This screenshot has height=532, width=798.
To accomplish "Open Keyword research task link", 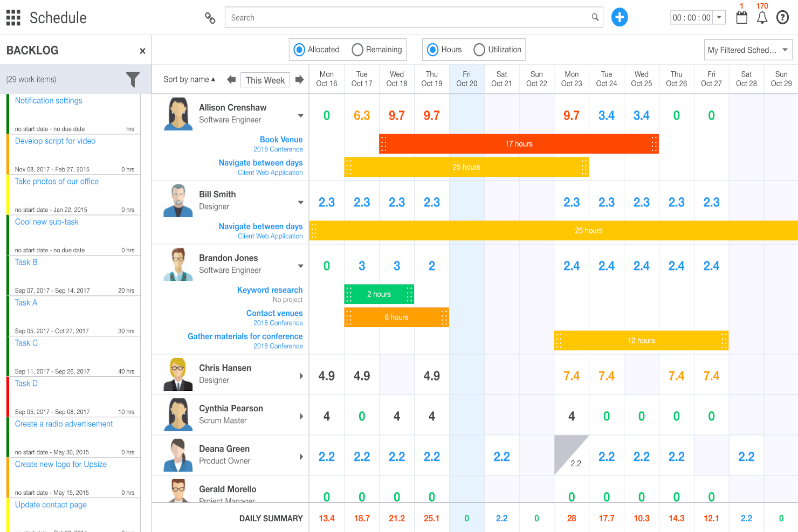I will [x=270, y=290].
